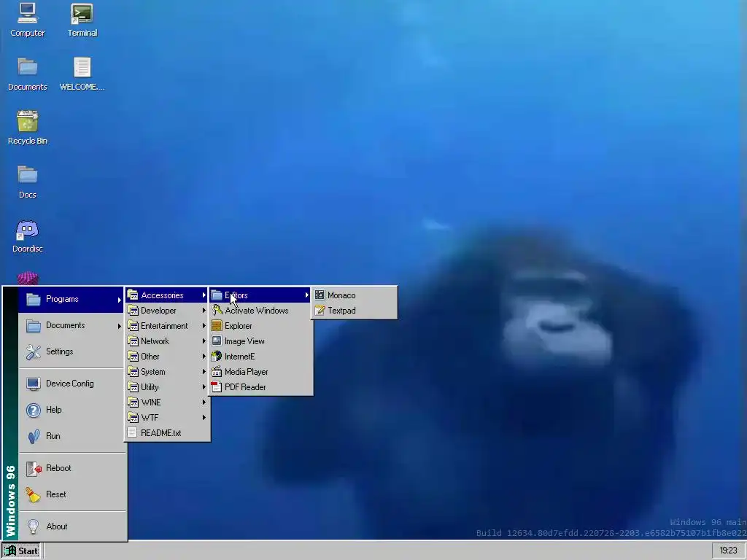Choose About text in Start menu
Screen dimensions: 747x560
click(x=56, y=526)
